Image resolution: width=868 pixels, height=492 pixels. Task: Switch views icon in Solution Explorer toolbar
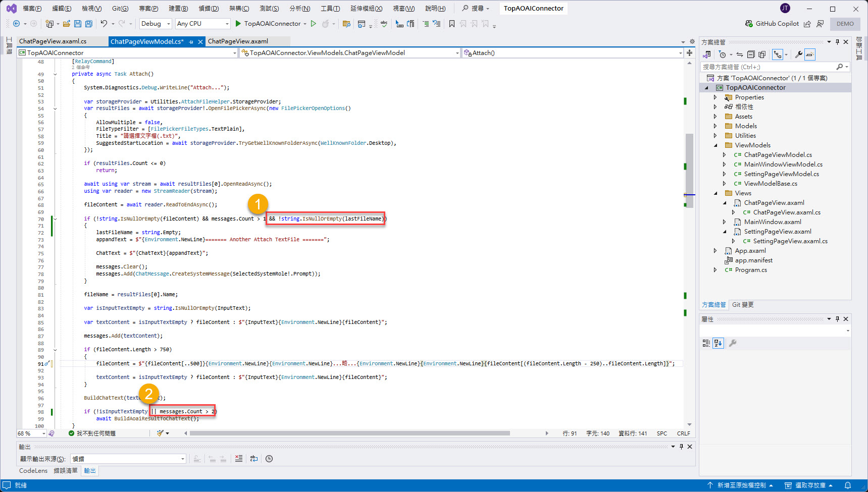tap(707, 54)
